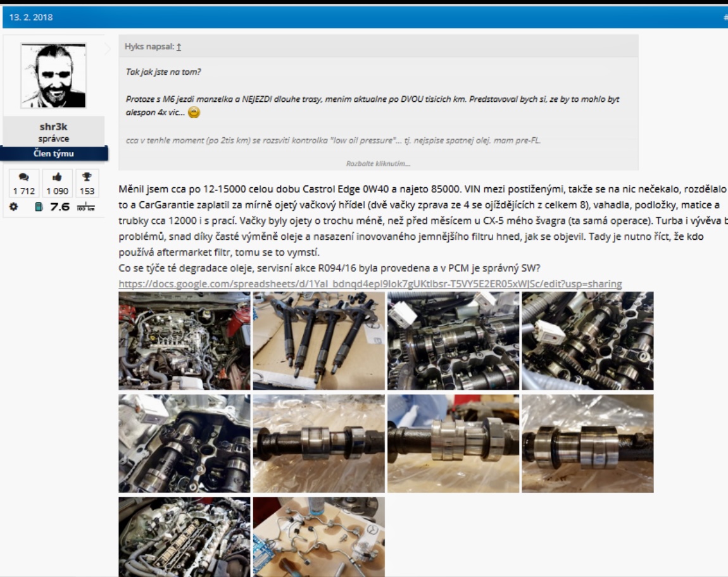Open the last thumbnail in the first row
This screenshot has width=728, height=577.
pyautogui.click(x=587, y=340)
